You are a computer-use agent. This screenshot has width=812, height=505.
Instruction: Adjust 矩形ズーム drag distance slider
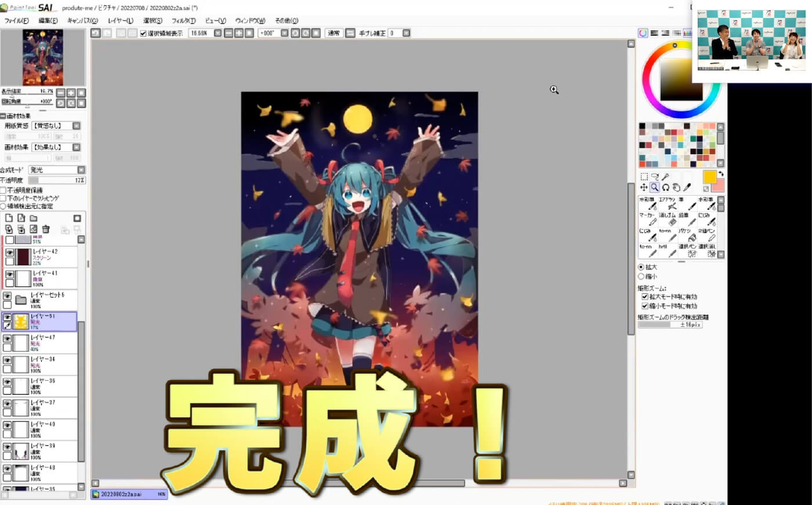[670, 325]
